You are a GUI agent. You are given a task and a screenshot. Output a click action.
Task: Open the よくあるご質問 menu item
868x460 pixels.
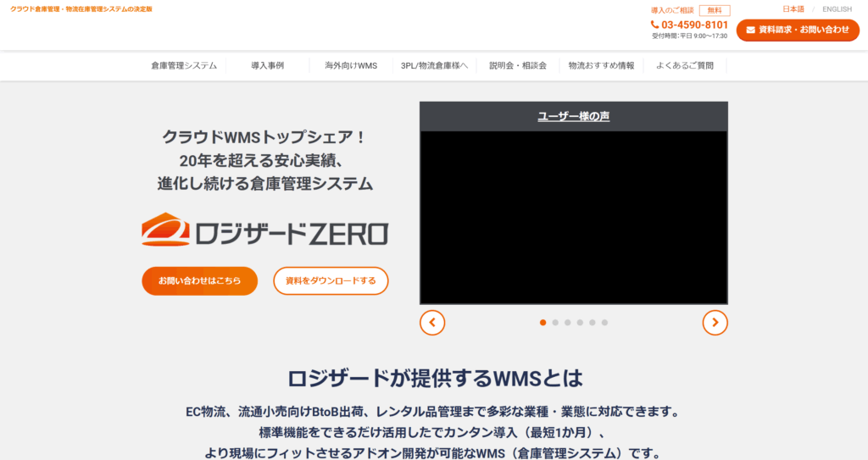click(685, 65)
